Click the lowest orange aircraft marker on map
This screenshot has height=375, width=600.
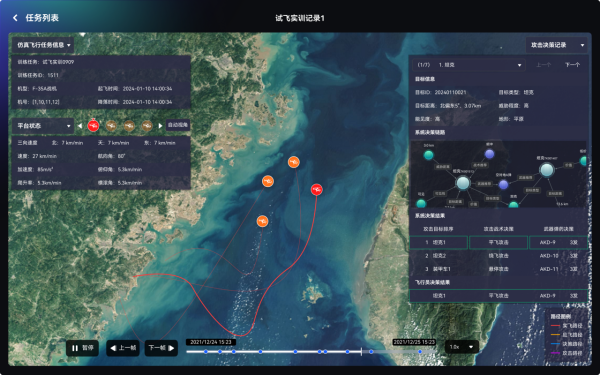pos(262,221)
